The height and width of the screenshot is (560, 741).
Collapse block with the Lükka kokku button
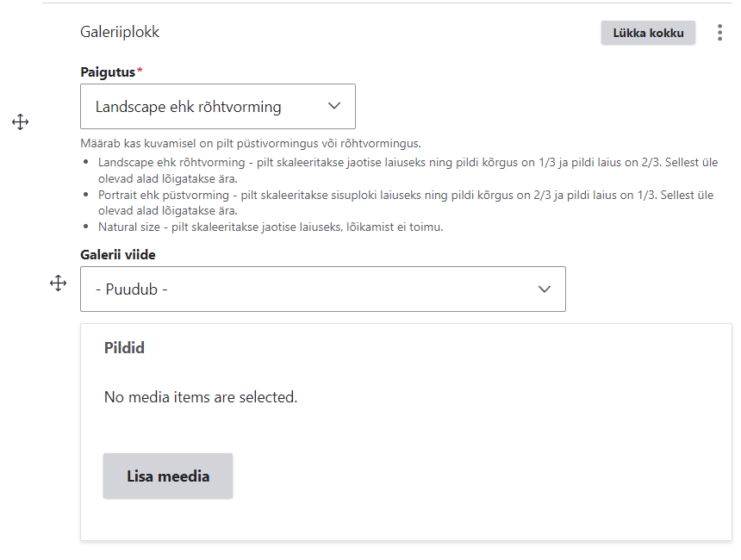[648, 33]
